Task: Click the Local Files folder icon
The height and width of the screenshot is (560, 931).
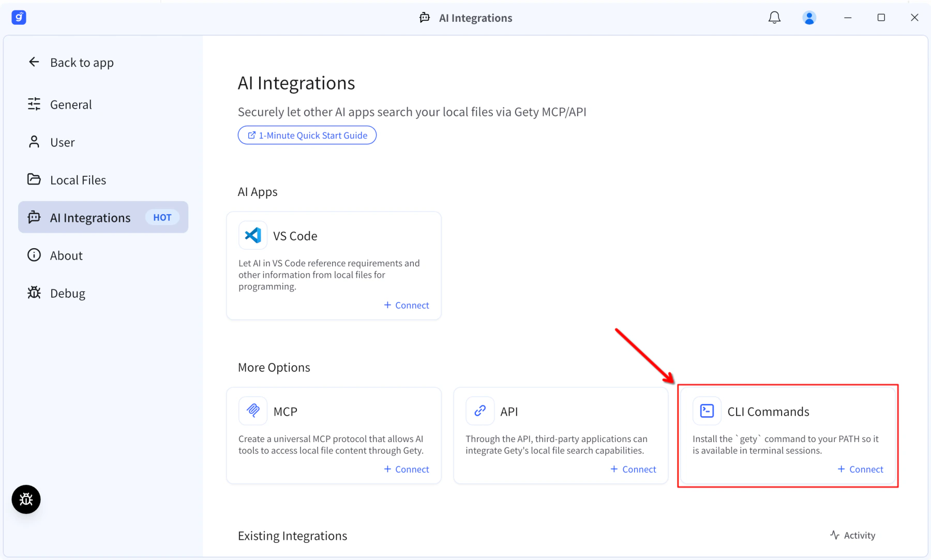Action: click(x=34, y=179)
